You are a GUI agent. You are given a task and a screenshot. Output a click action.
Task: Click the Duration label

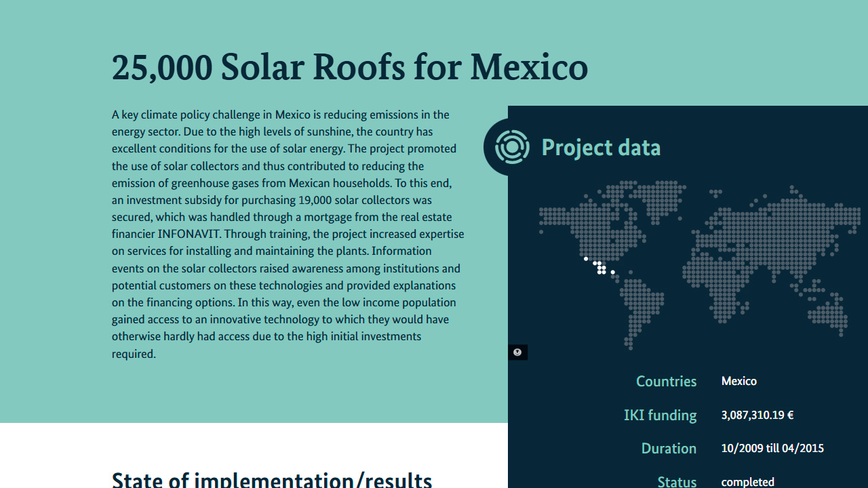click(669, 449)
